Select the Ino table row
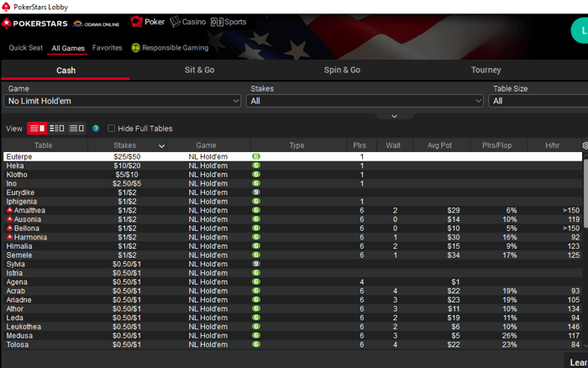588x368 pixels. coord(292,183)
